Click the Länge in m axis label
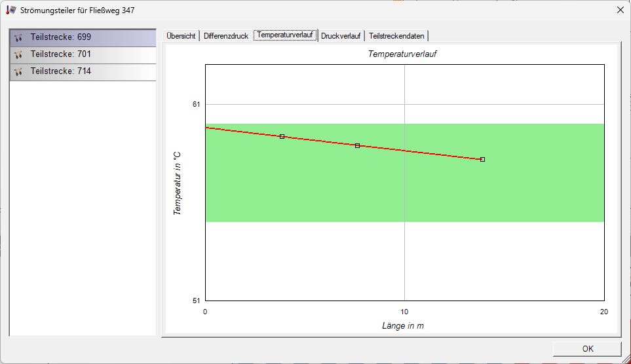This screenshot has height=364, width=631. pyautogui.click(x=403, y=326)
